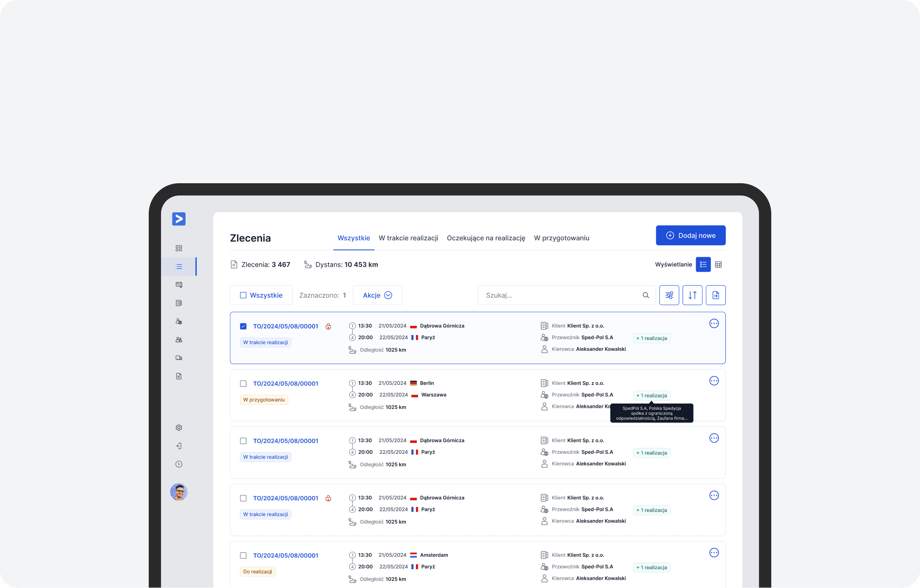Open three-dots menu of first order
Viewport: 920px width, 588px height.
click(x=714, y=324)
